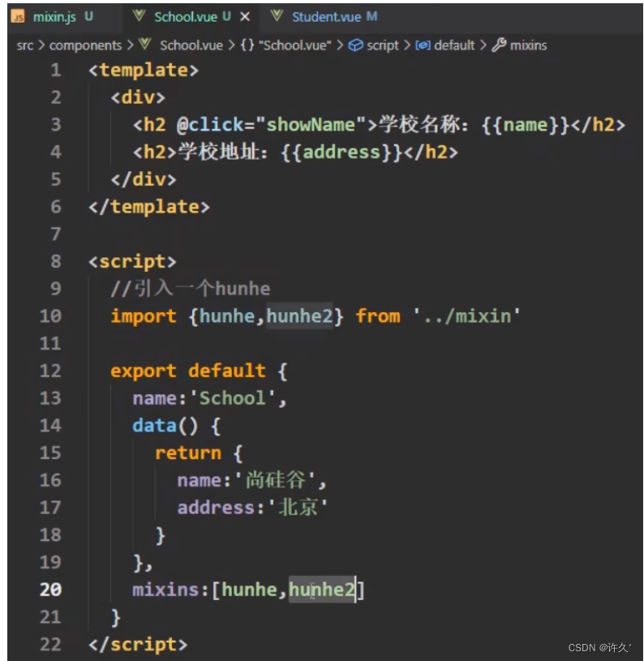Open the mixins breadcrumb segment
The width and height of the screenshot is (644, 661).
click(529, 45)
